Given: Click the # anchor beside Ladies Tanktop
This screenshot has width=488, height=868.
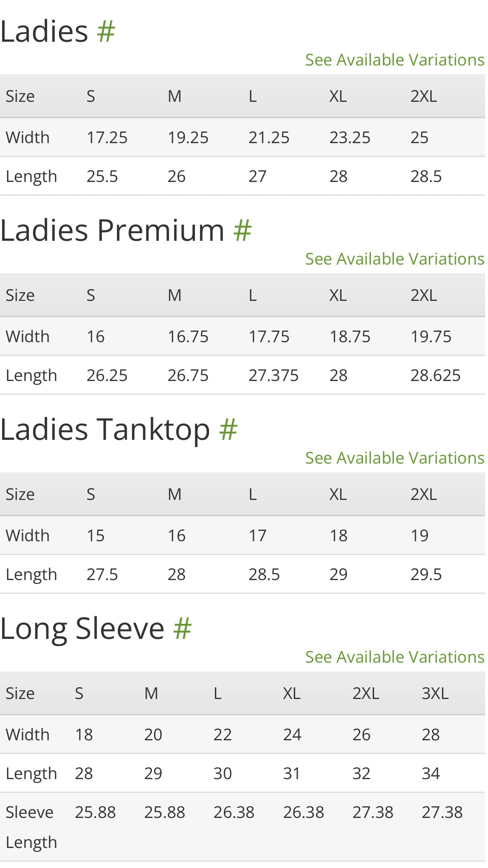Looking at the screenshot, I should pyautogui.click(x=228, y=429).
